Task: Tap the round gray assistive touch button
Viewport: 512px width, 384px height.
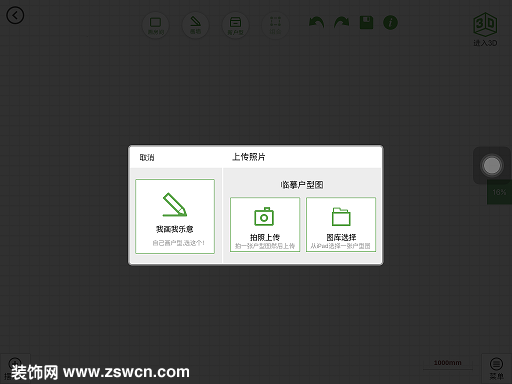Action: 492,166
